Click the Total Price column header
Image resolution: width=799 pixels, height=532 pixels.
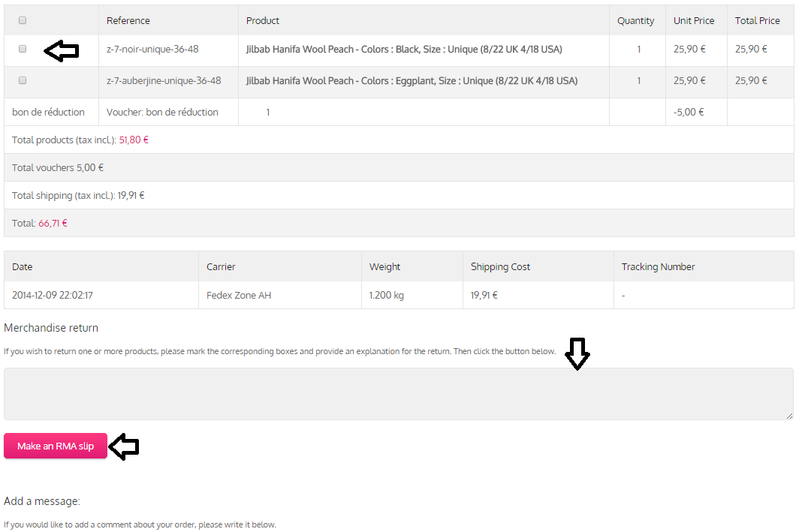757,21
